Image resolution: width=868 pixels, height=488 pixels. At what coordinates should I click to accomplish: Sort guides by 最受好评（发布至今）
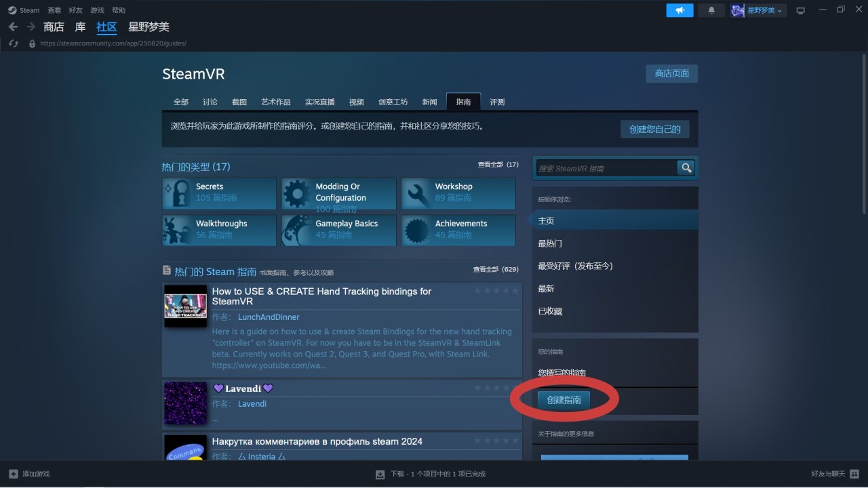(x=575, y=266)
